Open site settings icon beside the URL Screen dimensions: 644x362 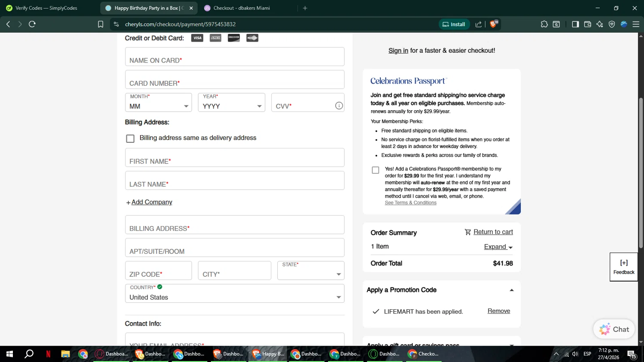pyautogui.click(x=116, y=24)
